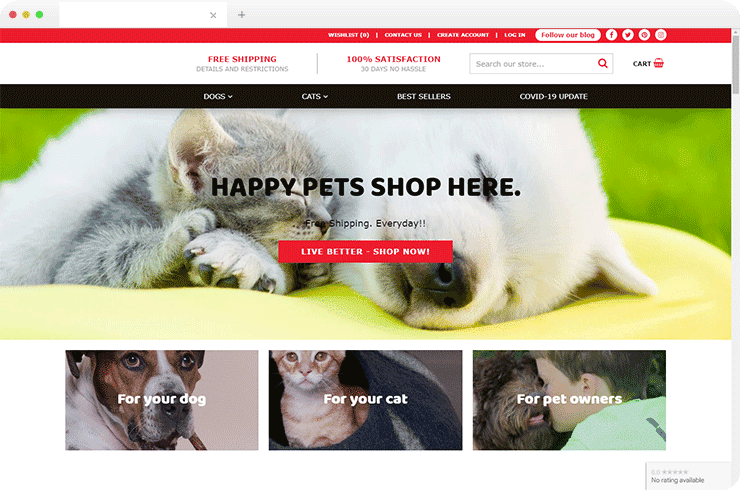Image resolution: width=740 pixels, height=490 pixels.
Task: Open the Instagram social icon
Action: [x=661, y=35]
